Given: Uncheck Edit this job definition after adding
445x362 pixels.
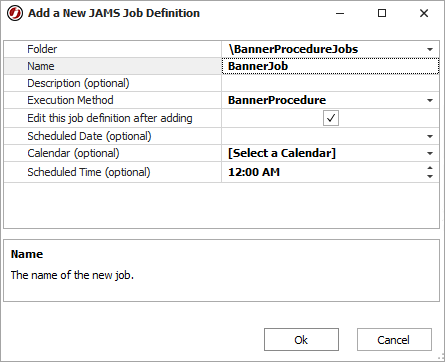Looking at the screenshot, I should coord(331,118).
